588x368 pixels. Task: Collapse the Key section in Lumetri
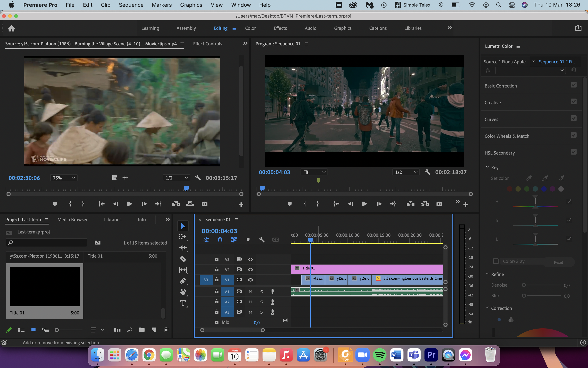(487, 167)
